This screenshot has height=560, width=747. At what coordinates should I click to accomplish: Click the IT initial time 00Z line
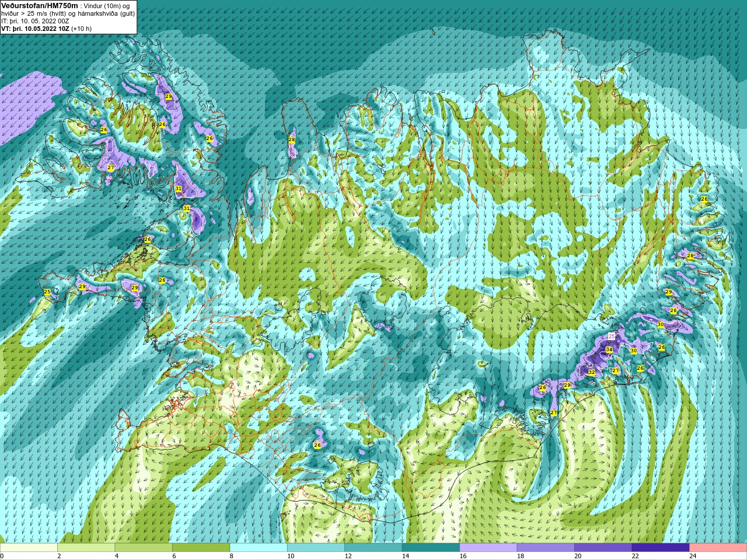tap(35, 21)
